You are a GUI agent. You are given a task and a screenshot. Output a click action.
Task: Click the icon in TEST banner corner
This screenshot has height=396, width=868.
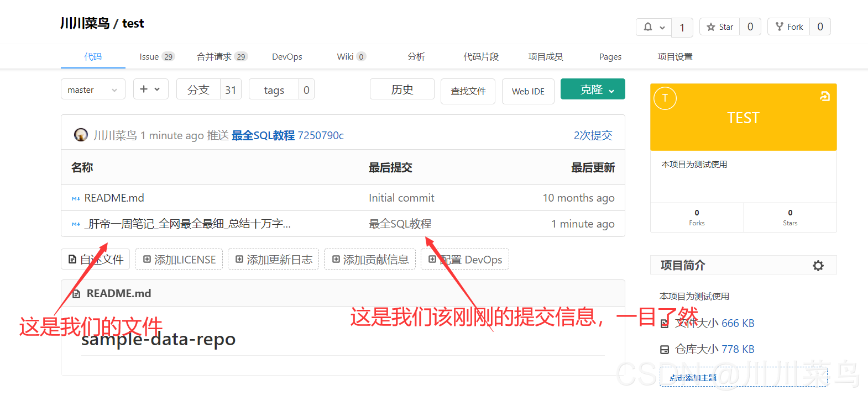824,97
